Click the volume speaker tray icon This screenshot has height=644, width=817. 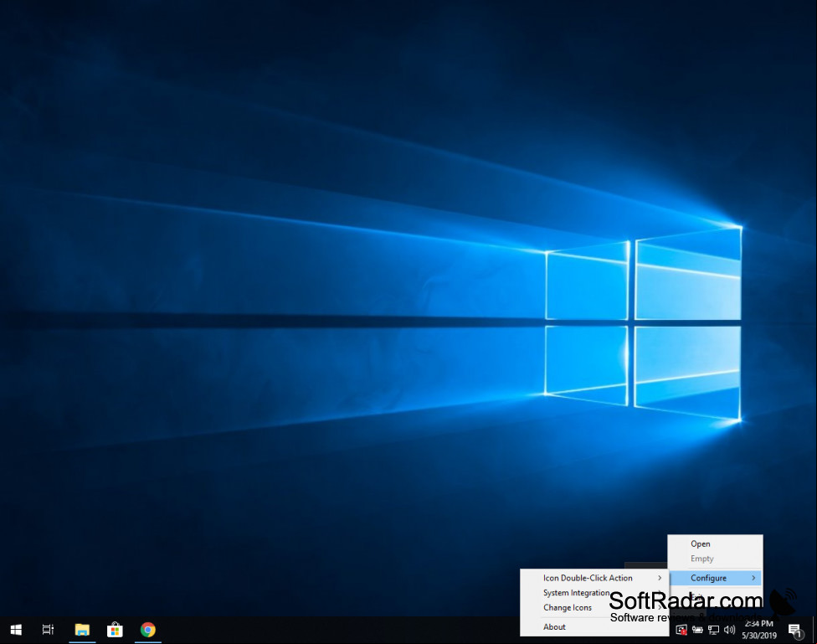point(729,630)
